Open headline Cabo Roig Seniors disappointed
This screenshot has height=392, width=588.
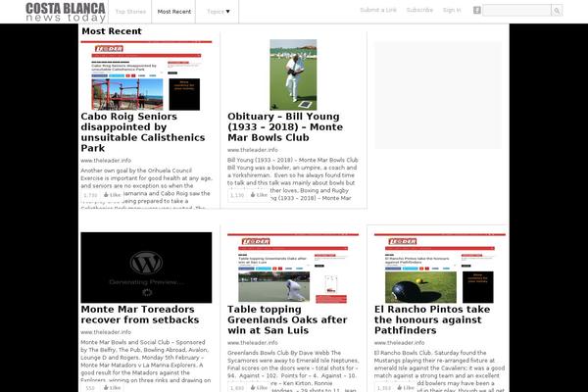click(x=143, y=132)
